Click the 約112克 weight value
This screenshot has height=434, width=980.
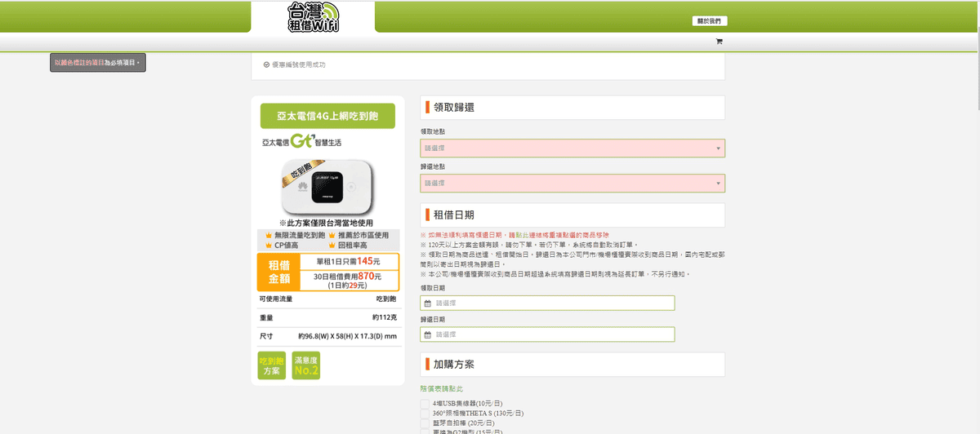click(x=384, y=317)
